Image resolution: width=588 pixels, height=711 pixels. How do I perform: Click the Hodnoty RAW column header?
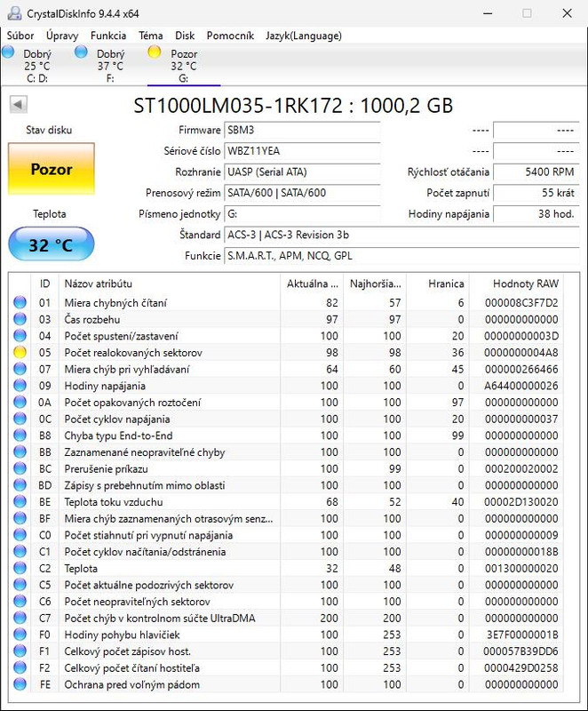point(516,284)
